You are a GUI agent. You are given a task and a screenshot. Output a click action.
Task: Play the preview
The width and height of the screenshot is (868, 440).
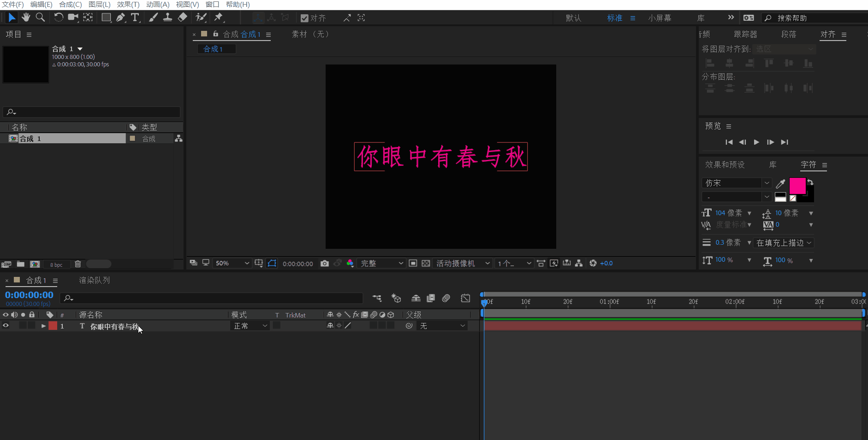[x=756, y=142]
